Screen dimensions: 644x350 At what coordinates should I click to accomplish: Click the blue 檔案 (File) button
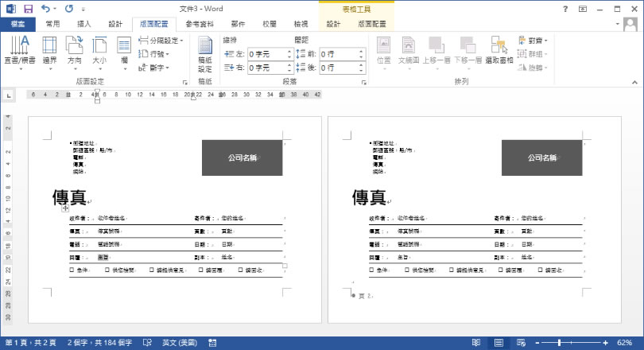17,24
